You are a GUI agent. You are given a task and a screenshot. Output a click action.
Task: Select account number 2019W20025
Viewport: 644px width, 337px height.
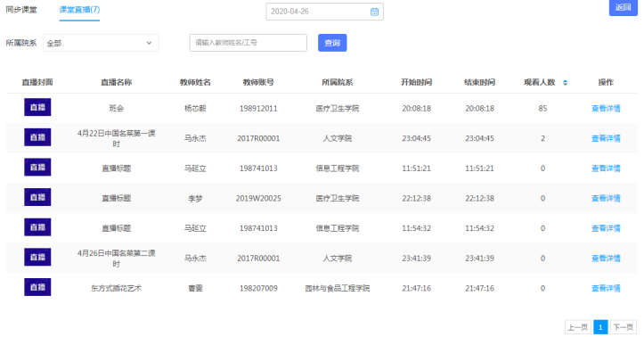(x=258, y=199)
